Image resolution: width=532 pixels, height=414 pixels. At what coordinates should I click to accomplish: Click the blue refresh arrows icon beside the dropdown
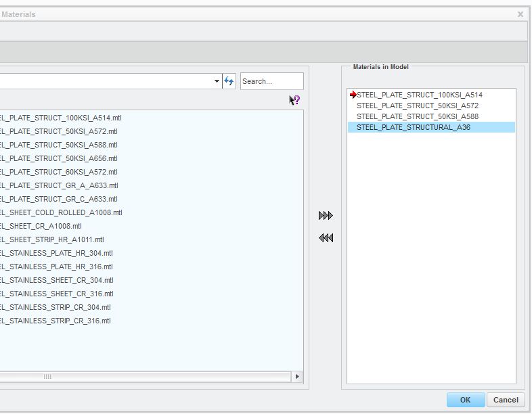click(x=229, y=81)
